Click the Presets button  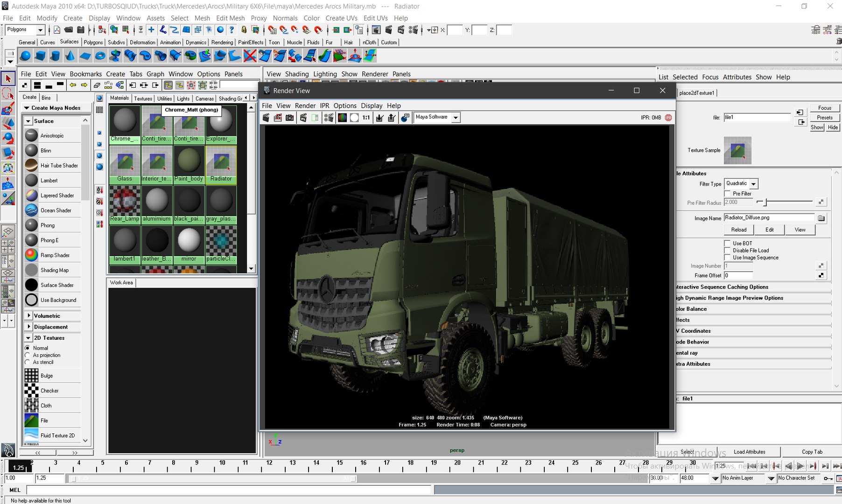pos(825,118)
